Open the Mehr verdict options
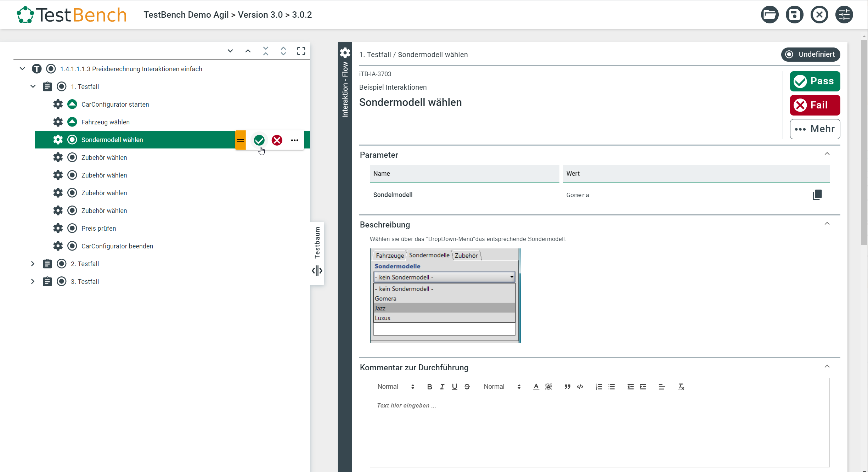The height and width of the screenshot is (472, 868). (815, 129)
